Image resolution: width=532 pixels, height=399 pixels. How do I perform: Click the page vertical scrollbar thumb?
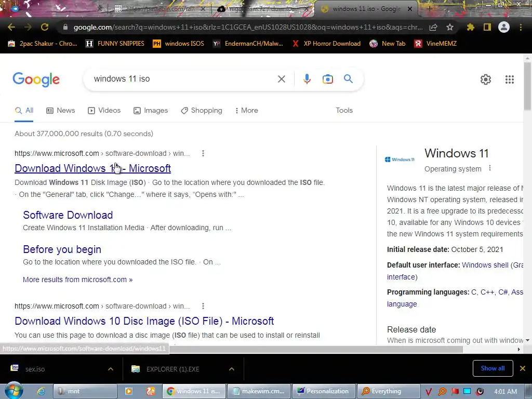pyautogui.click(x=527, y=86)
